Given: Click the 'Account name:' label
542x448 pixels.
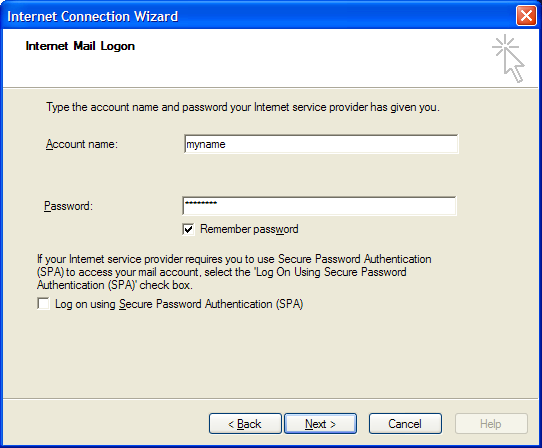Looking at the screenshot, I should click(x=82, y=144).
